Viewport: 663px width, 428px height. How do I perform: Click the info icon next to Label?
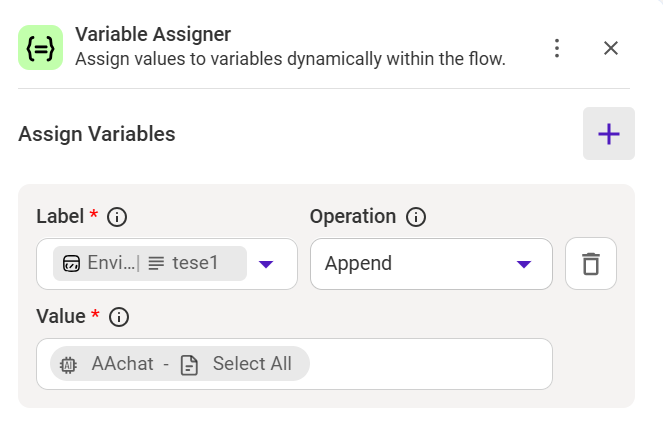coord(117,217)
